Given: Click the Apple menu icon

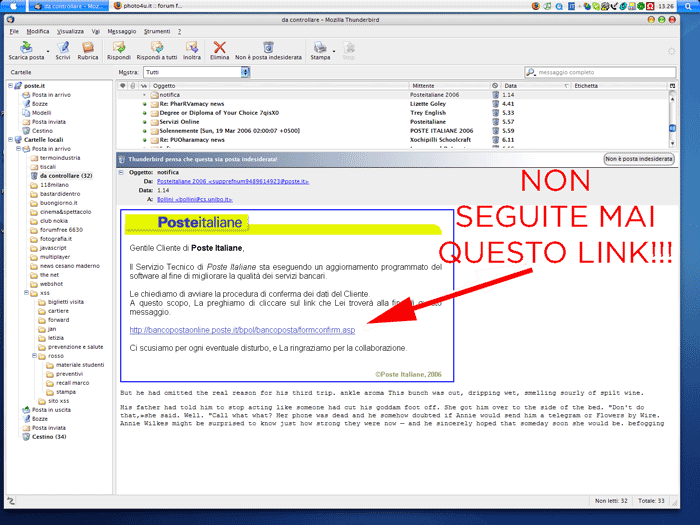Looking at the screenshot, I should (13, 6).
